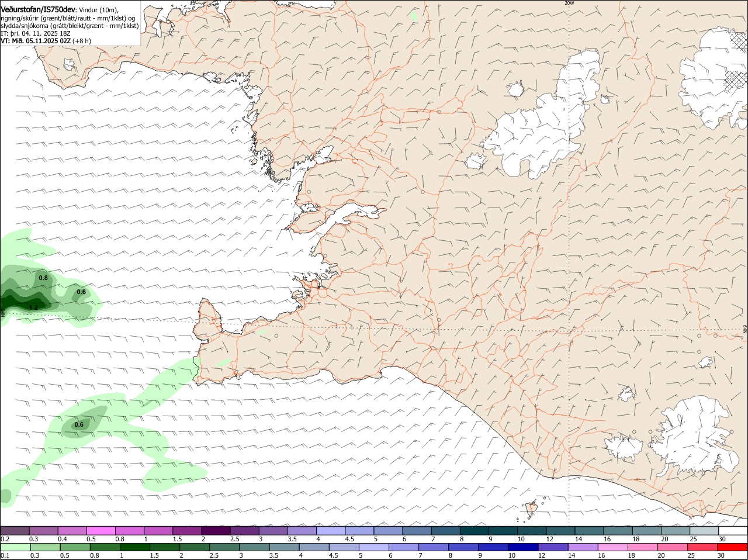Pick the bright pink 0.5 snow scale swatch
Viewport: 748px width, 560px height.
pos(101,531)
